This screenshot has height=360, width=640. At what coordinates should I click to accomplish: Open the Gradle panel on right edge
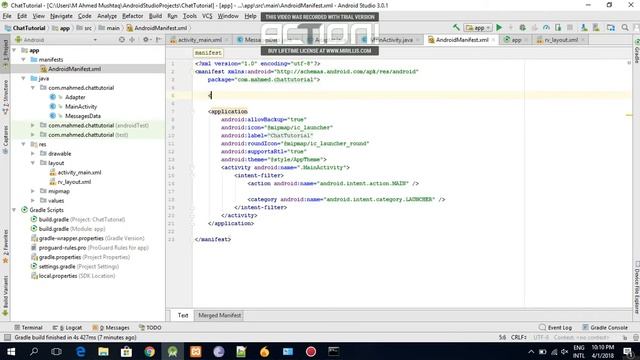pos(636,51)
